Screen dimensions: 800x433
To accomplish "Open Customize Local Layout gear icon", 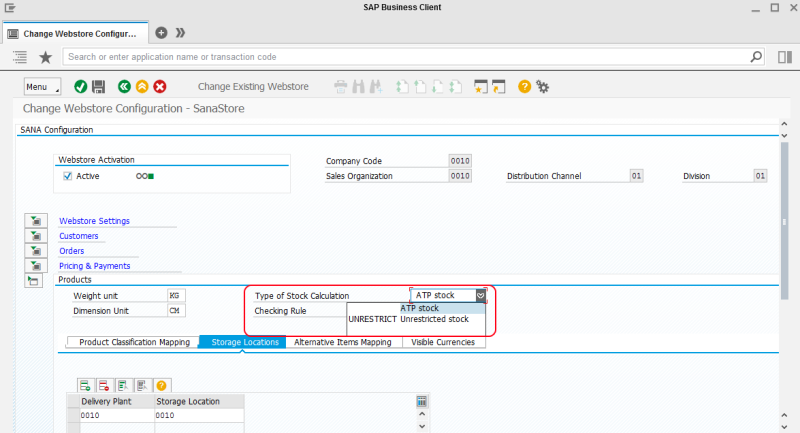I will point(542,87).
